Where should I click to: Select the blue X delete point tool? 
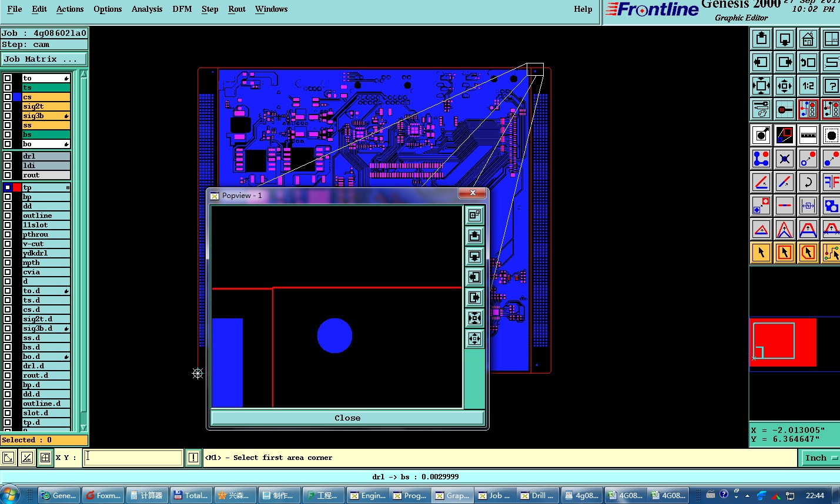785,159
